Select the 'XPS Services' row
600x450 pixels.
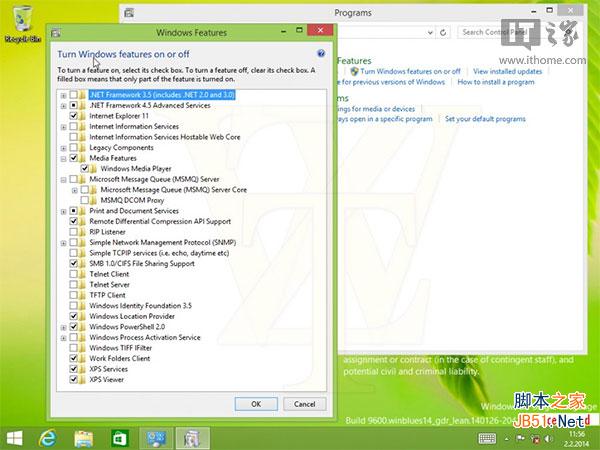pyautogui.click(x=108, y=369)
